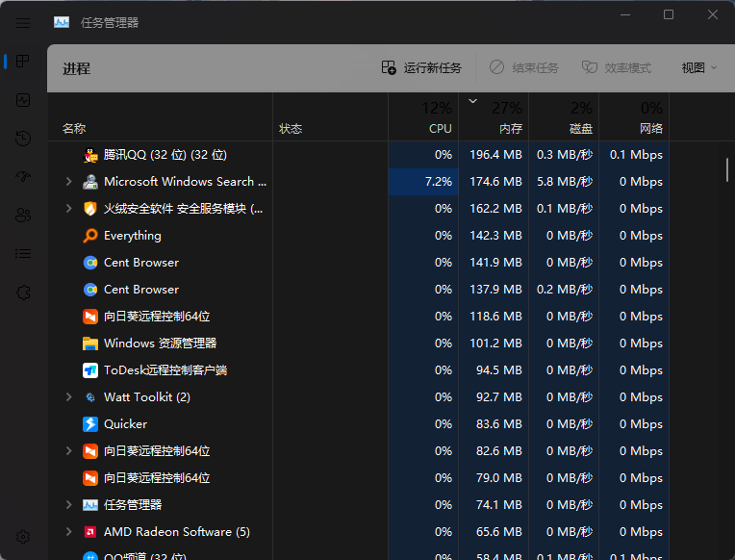This screenshot has width=735, height=560.
Task: Click the Quicker lightning icon
Action: pos(90,424)
